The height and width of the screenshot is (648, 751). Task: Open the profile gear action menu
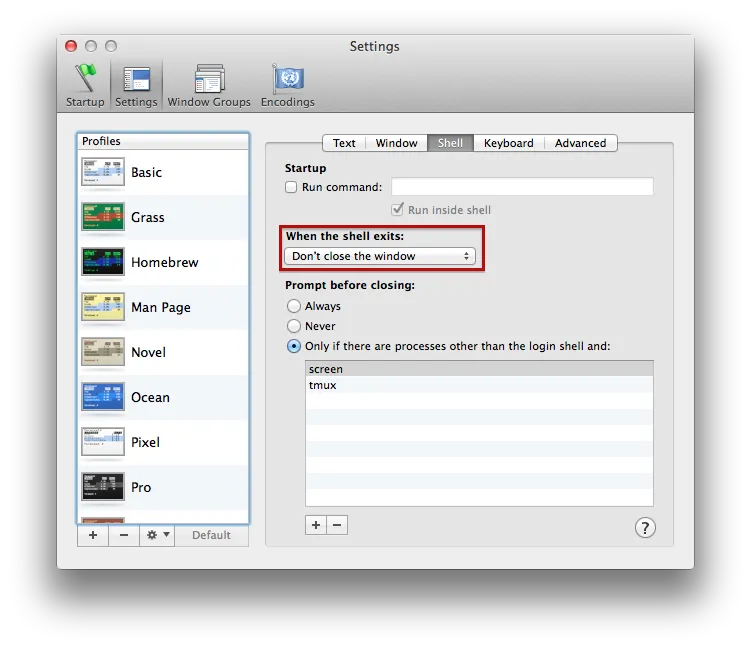[x=158, y=535]
